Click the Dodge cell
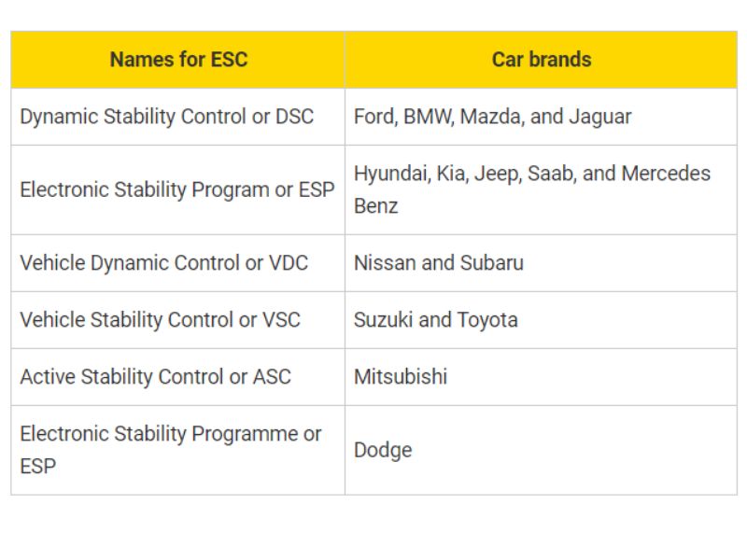This screenshot has height=560, width=747. click(x=383, y=450)
